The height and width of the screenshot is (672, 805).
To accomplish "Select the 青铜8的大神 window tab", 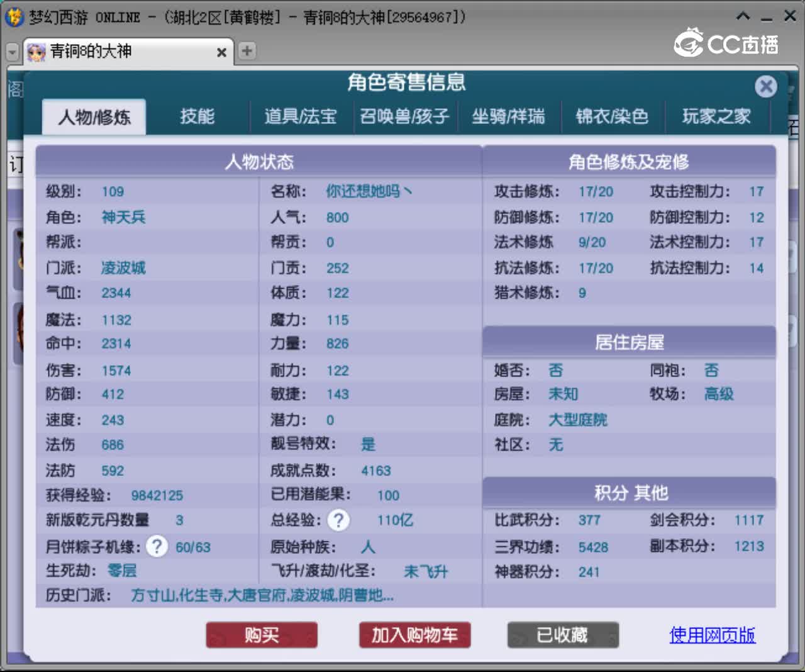I will [x=128, y=52].
